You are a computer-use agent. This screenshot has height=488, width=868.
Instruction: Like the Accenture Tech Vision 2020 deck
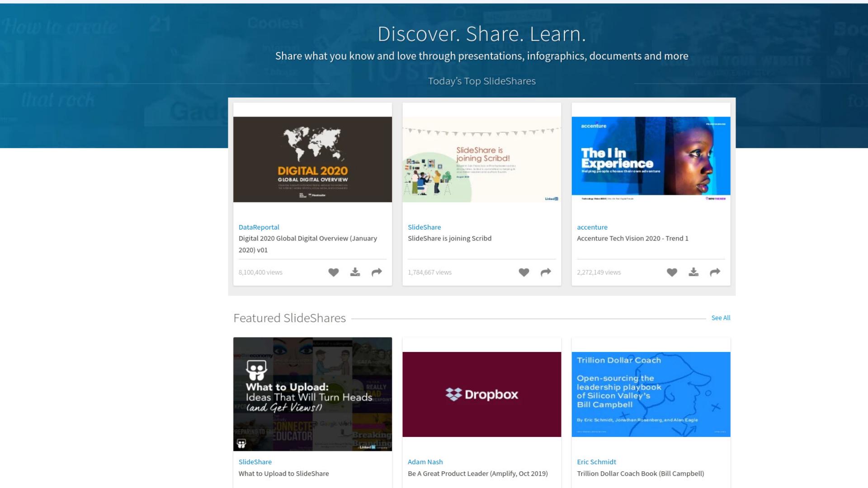672,272
